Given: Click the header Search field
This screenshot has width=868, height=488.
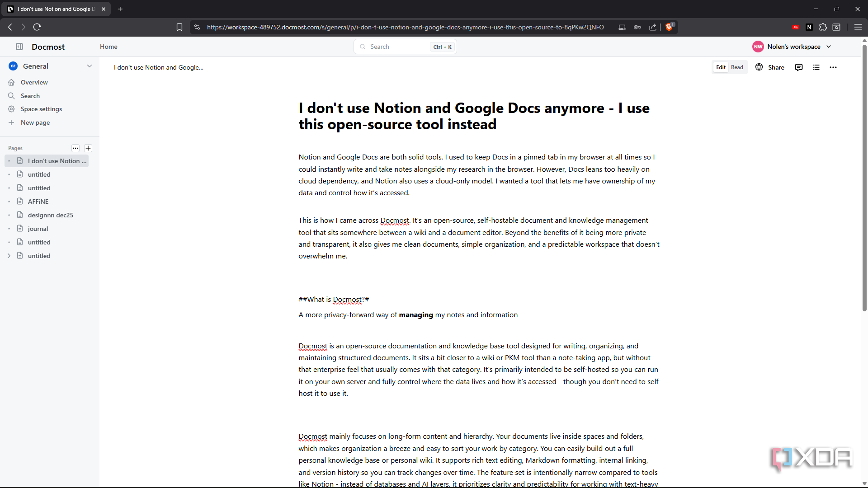Looking at the screenshot, I should (405, 47).
